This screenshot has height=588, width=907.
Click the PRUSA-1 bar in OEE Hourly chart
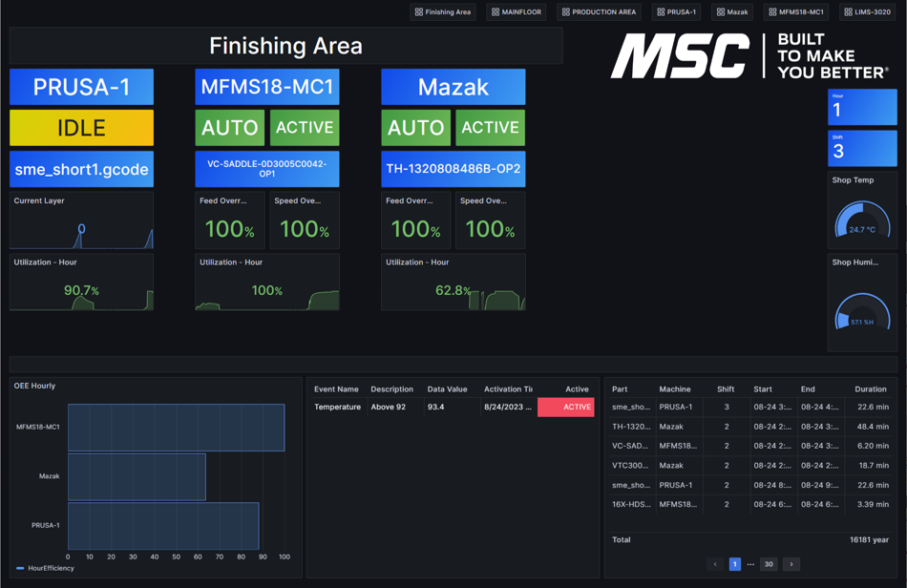[x=163, y=526]
